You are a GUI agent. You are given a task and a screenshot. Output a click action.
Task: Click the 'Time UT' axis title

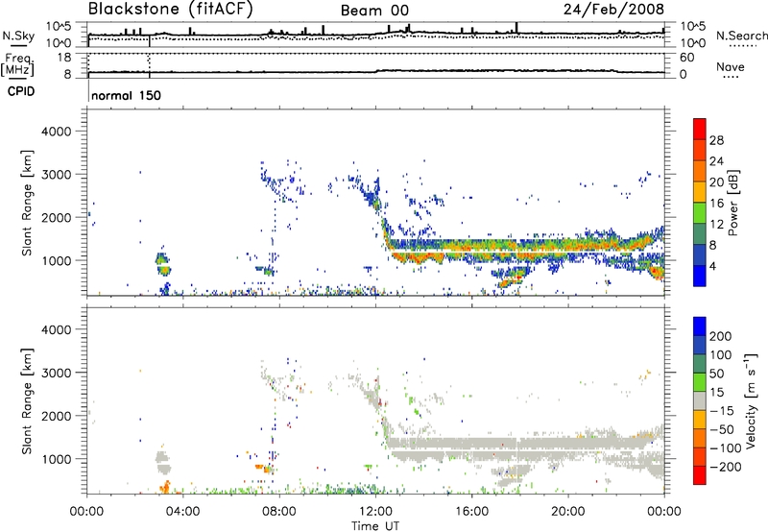click(x=375, y=526)
